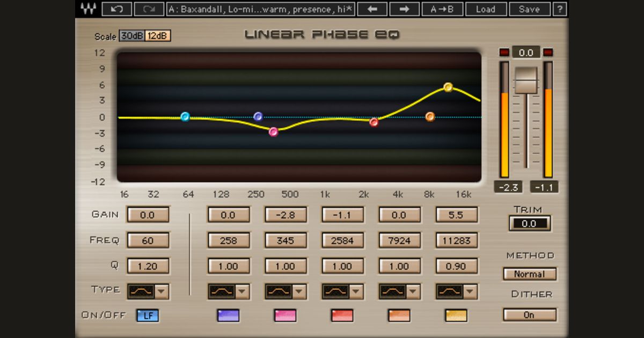Toggle the LF band on/off switch
The image size is (644, 338).
click(148, 315)
